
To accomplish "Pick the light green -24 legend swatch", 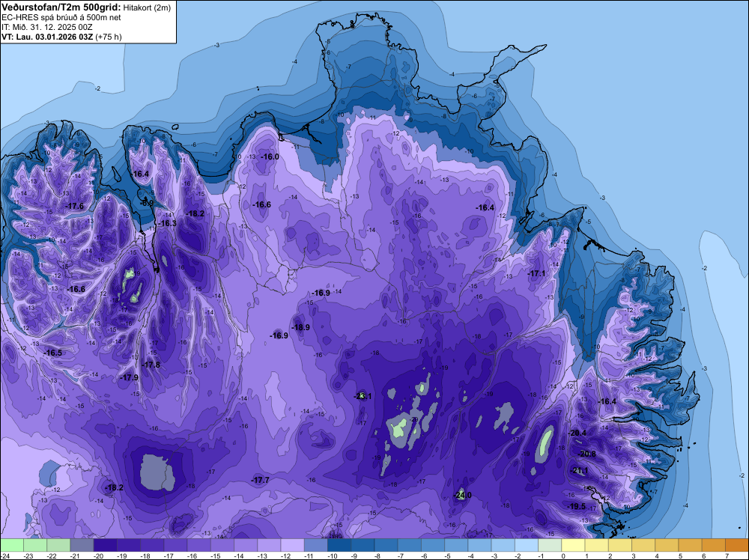I will point(12,545).
